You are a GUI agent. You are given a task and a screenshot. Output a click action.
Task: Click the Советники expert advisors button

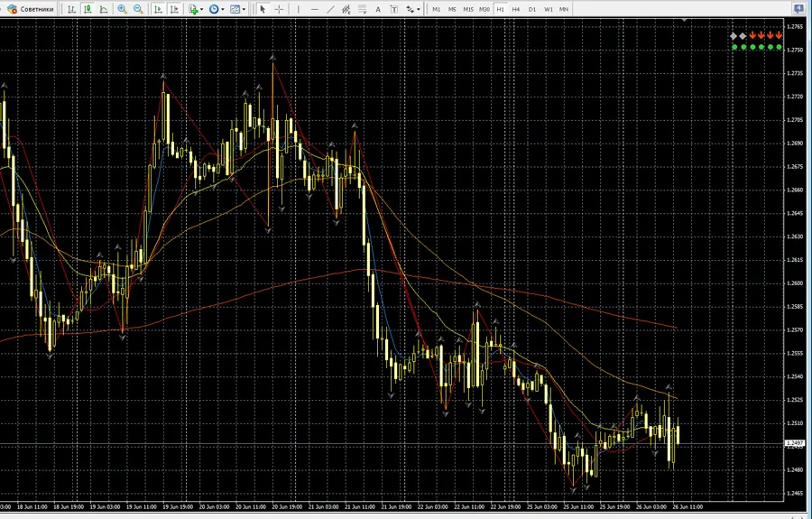[x=30, y=9]
